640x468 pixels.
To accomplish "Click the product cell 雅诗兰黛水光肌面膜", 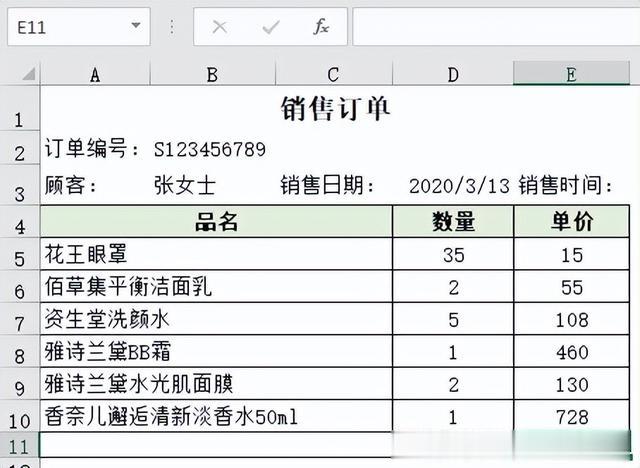I will click(x=216, y=384).
